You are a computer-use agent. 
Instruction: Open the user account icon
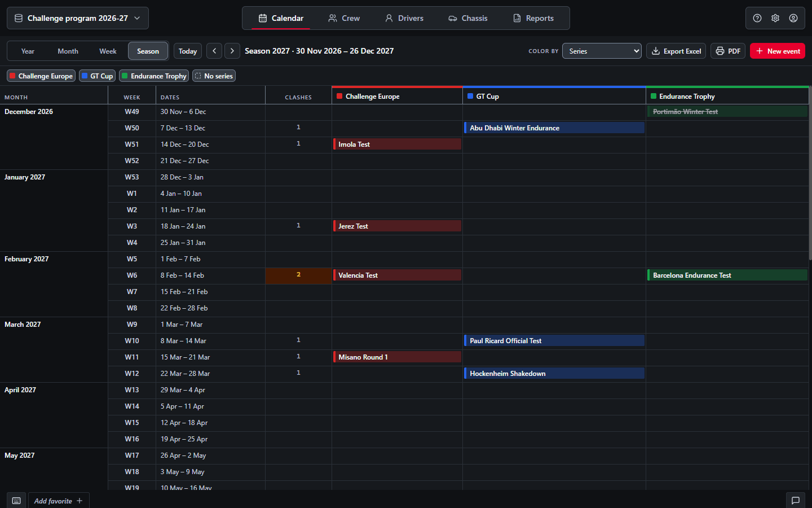click(793, 18)
